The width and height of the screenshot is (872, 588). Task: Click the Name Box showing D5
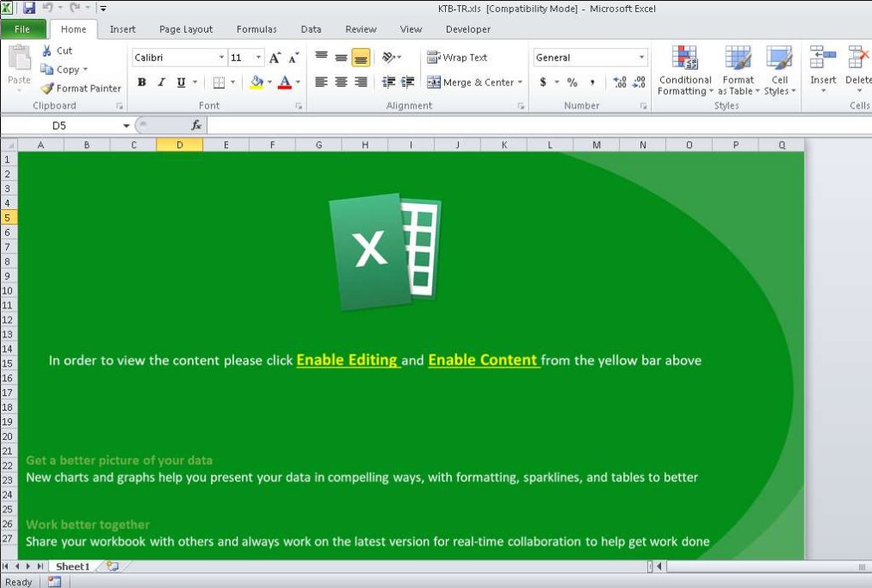pyautogui.click(x=59, y=126)
